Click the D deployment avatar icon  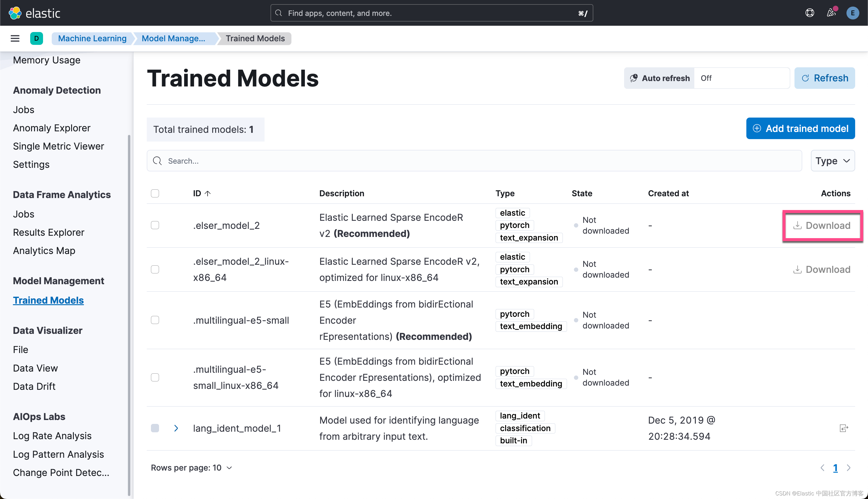tap(37, 38)
